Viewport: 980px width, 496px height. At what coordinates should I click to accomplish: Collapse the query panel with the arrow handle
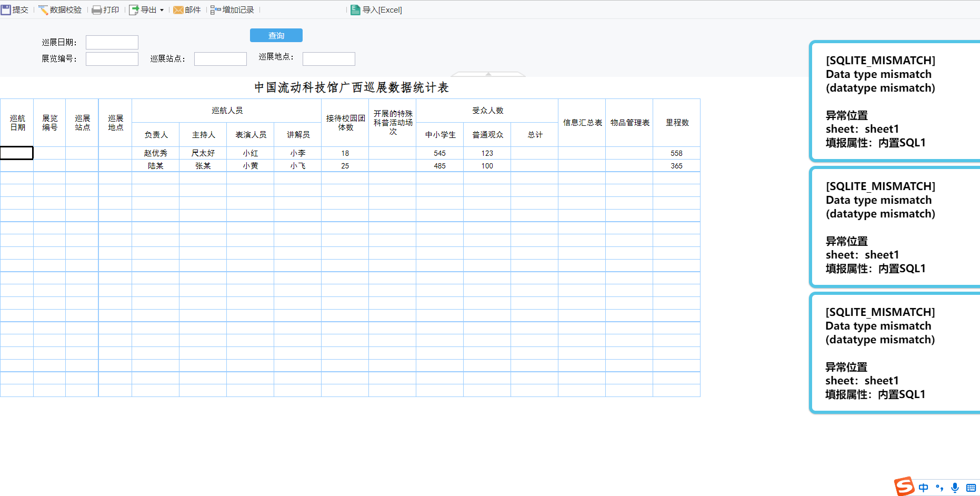[488, 74]
